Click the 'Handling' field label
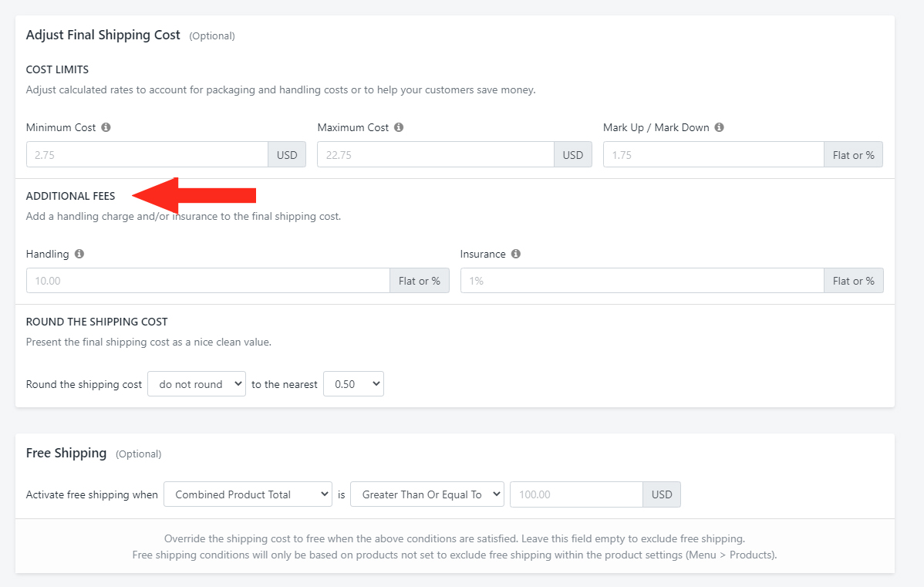924x587 pixels. click(47, 254)
